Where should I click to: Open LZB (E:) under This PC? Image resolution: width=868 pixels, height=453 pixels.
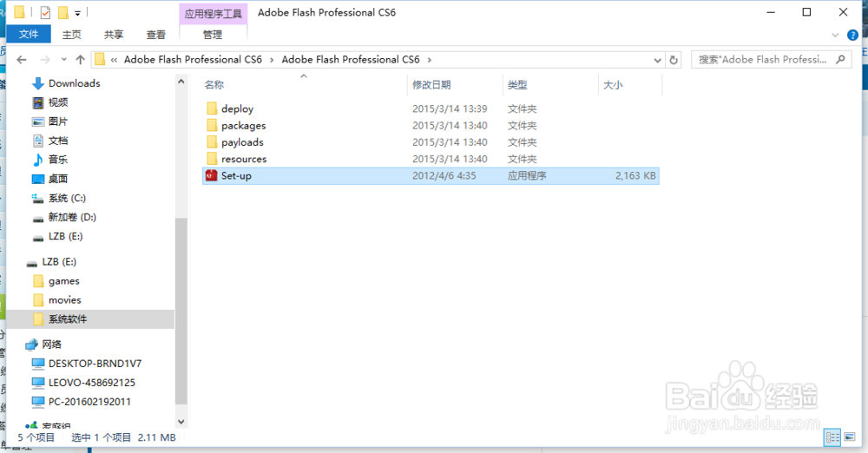[x=65, y=236]
